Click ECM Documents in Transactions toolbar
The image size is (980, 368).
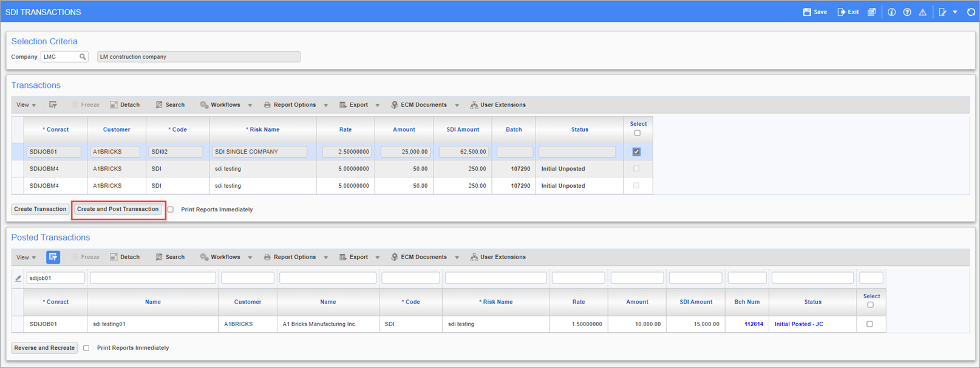[419, 105]
